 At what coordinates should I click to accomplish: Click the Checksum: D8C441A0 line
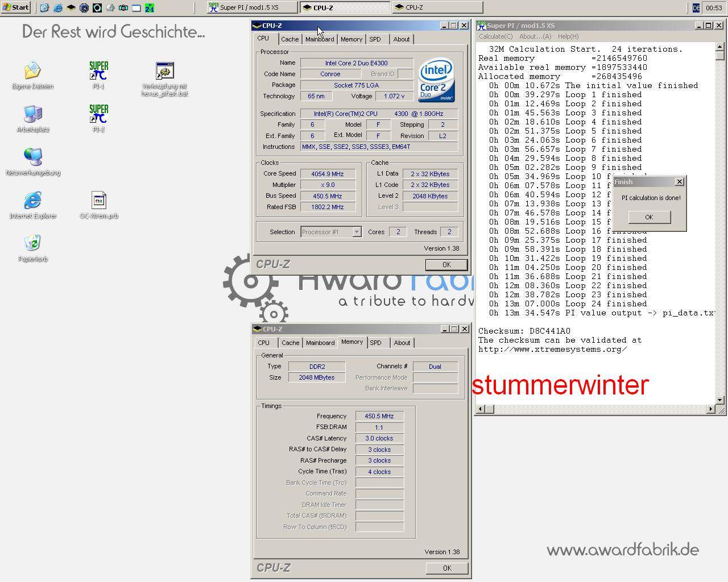coord(524,331)
